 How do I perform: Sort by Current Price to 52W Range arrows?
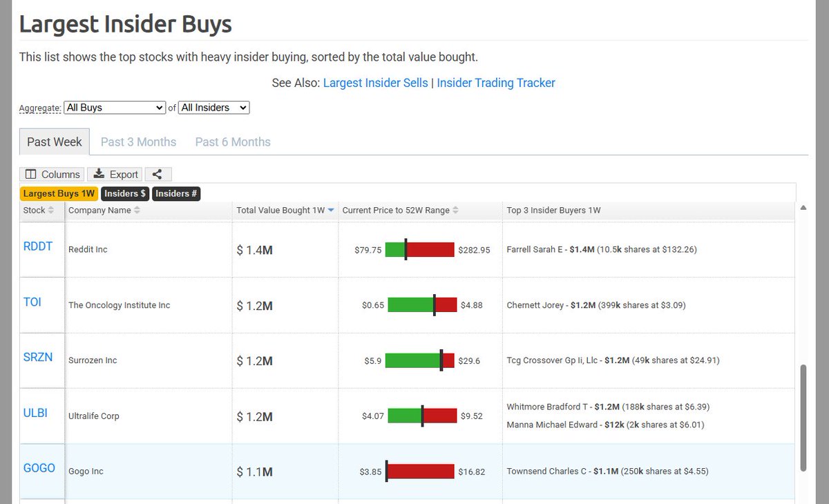[x=456, y=211]
